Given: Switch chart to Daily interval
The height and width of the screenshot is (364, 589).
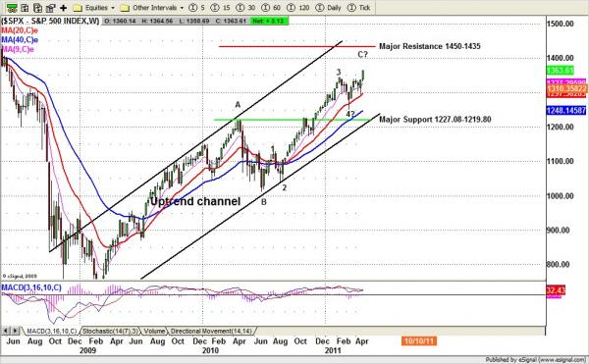Looking at the screenshot, I should [328, 8].
